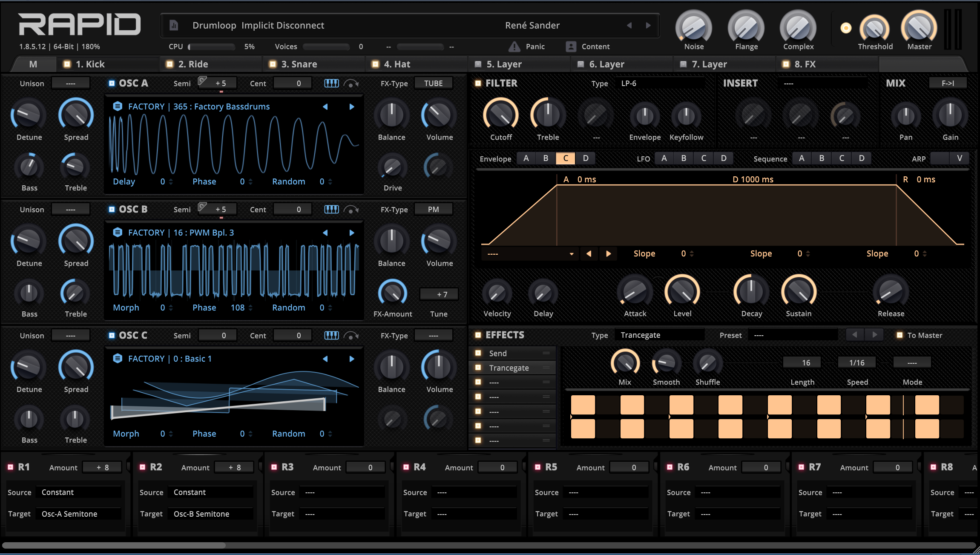Viewport: 980px width, 555px height.
Task: Adjust the filter Cutoff knob
Action: [501, 115]
